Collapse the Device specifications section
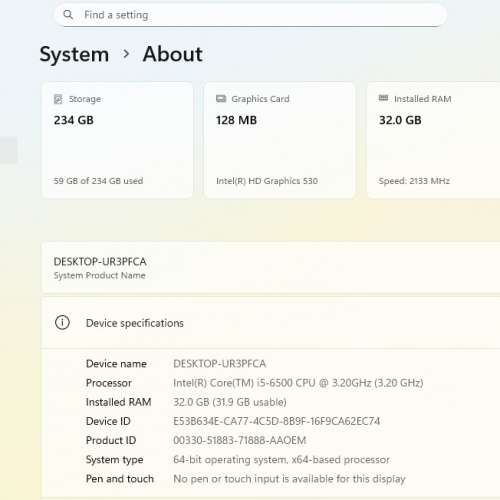 pyautogui.click(x=270, y=323)
